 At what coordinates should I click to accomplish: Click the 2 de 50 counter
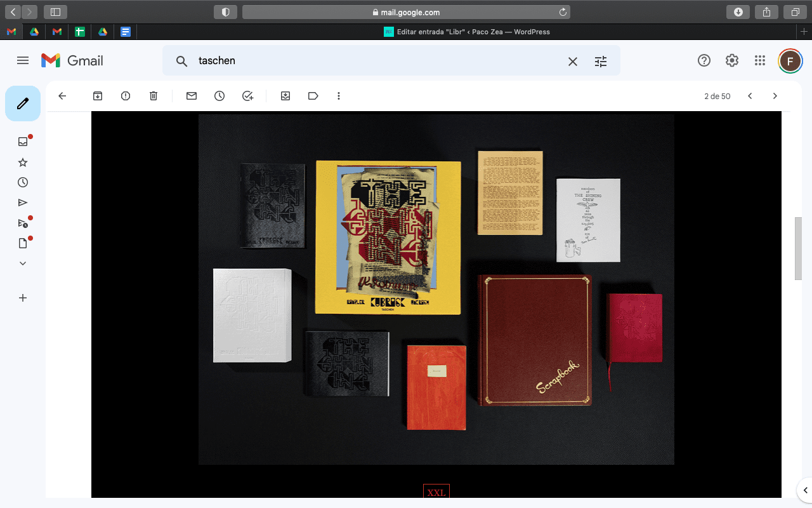(717, 97)
